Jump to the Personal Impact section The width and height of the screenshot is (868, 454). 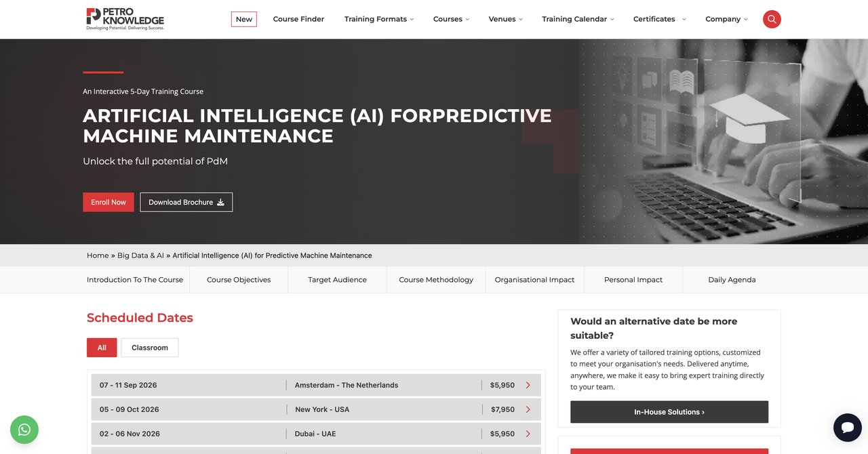[633, 280]
